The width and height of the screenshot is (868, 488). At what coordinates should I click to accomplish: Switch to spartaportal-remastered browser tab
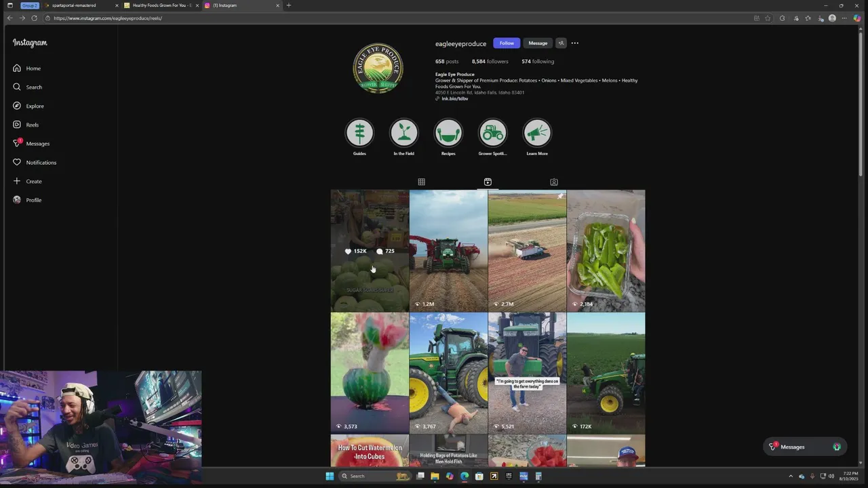click(80, 5)
